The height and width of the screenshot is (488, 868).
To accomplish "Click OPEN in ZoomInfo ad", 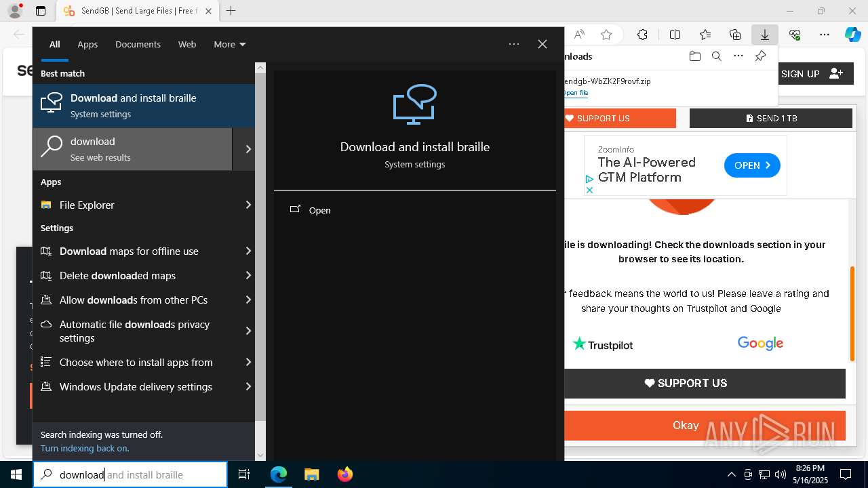I will 752,165.
